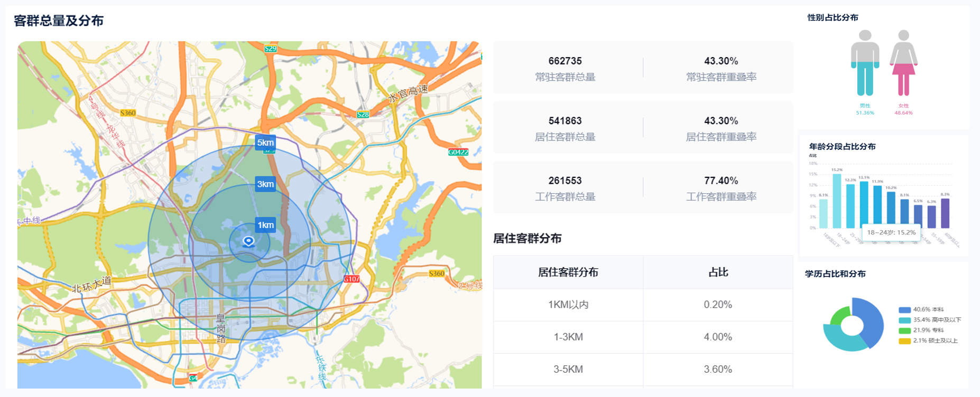Toggle the 本科 legend item

[928, 309]
